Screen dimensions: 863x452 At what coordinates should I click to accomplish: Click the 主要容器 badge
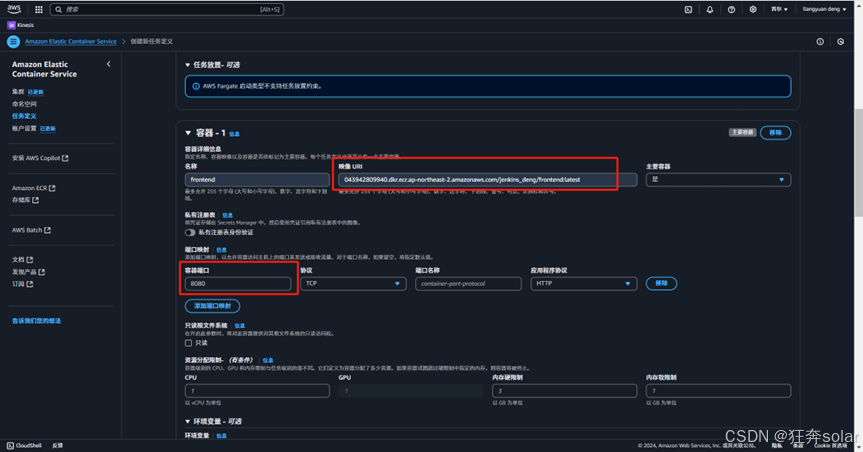pos(742,132)
